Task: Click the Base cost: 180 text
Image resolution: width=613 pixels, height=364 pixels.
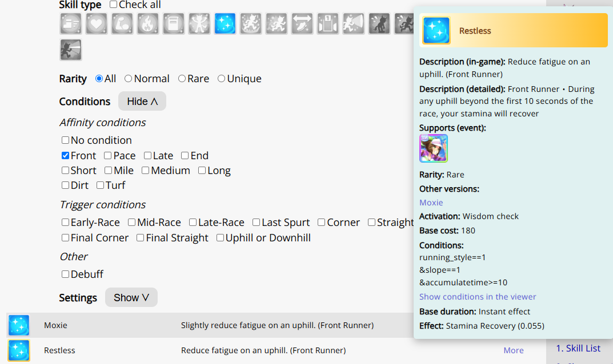Action: [x=447, y=230]
